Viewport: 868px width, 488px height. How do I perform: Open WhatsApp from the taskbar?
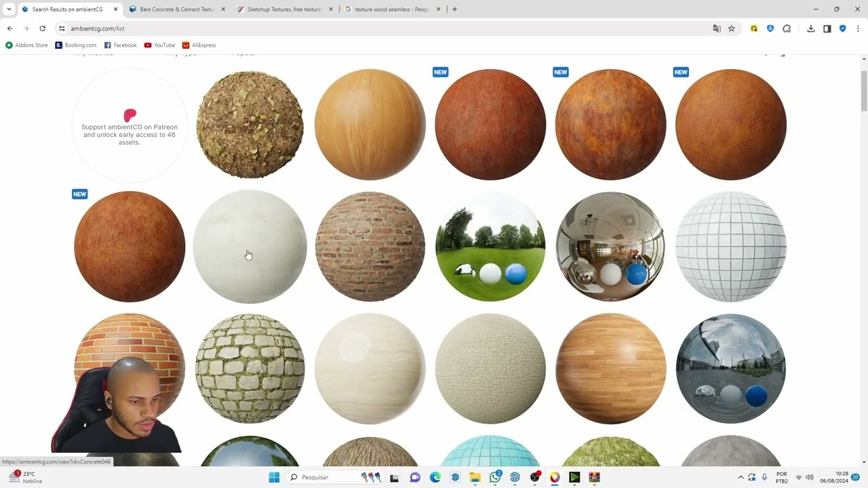click(x=495, y=477)
